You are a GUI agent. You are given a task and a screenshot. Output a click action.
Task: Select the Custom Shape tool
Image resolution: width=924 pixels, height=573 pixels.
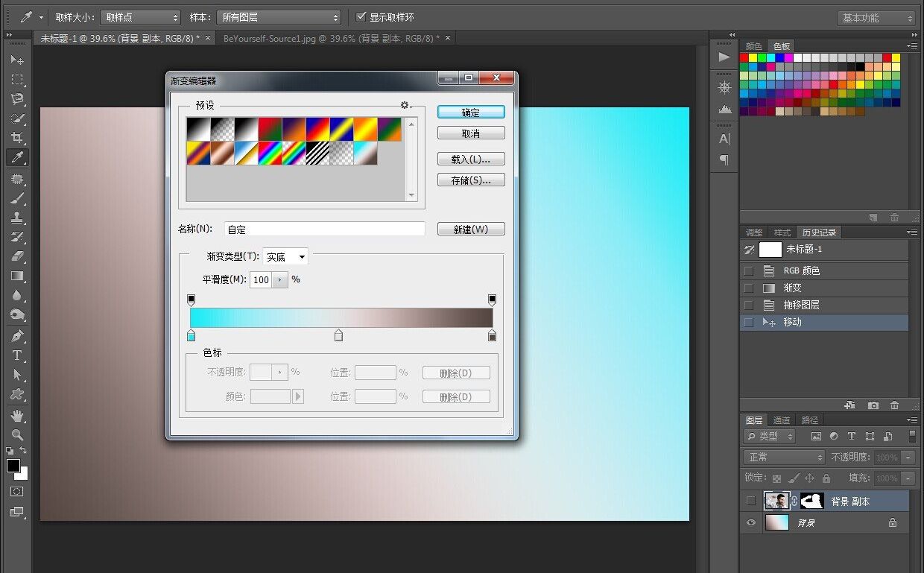17,394
